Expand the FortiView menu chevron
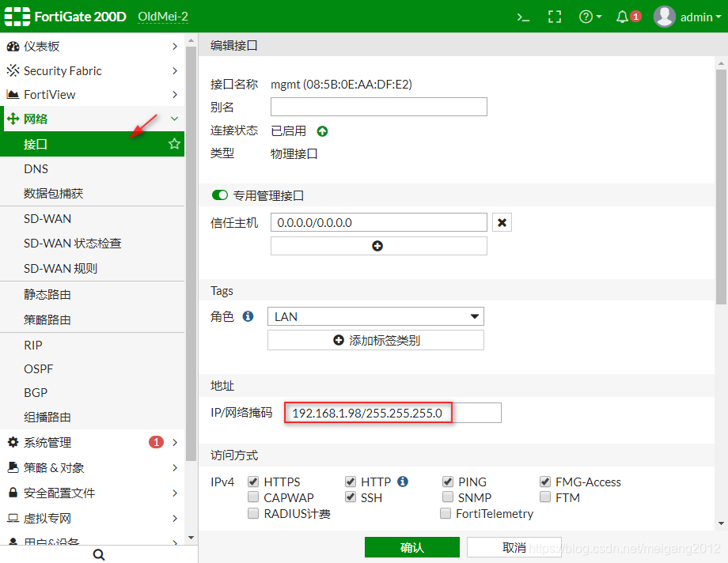Image resolution: width=728 pixels, height=563 pixels. 175,94
